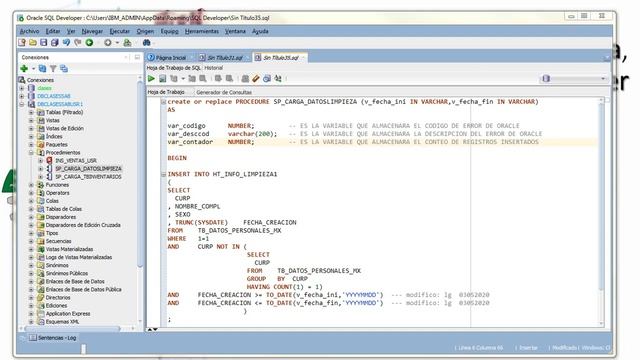This screenshot has width=640, height=360.
Task: Select the Vistas tree item
Action: [53, 120]
